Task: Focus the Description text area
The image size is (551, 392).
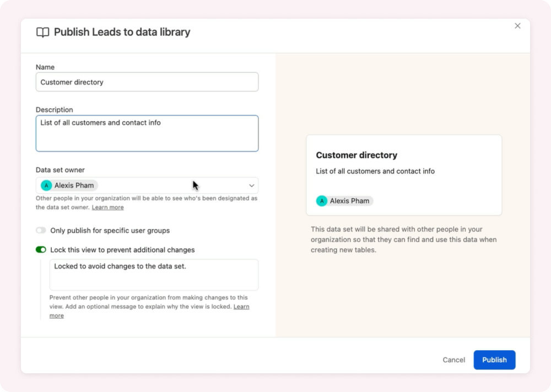Action: click(x=147, y=133)
